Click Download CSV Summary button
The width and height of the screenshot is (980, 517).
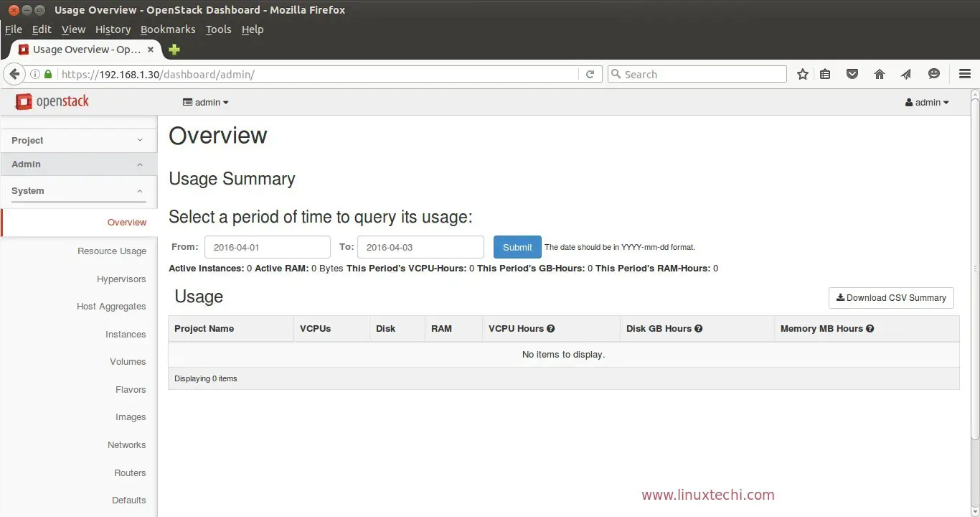tap(891, 297)
